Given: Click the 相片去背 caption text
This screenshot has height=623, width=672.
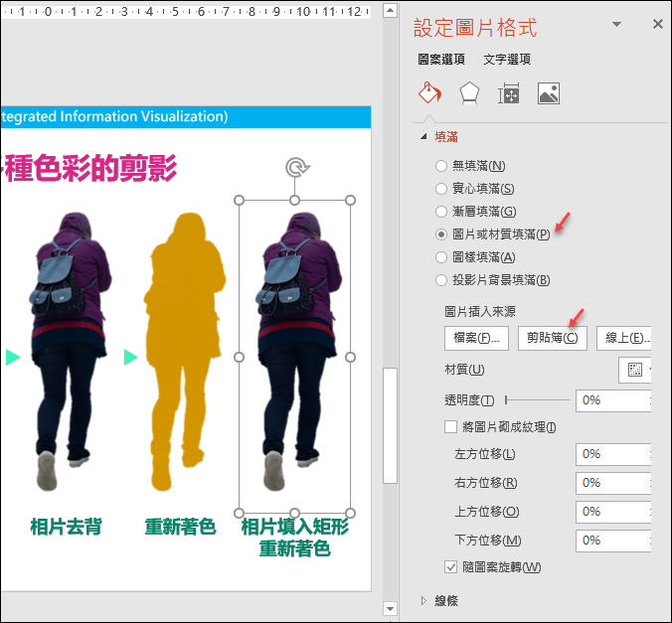Looking at the screenshot, I should [x=66, y=527].
